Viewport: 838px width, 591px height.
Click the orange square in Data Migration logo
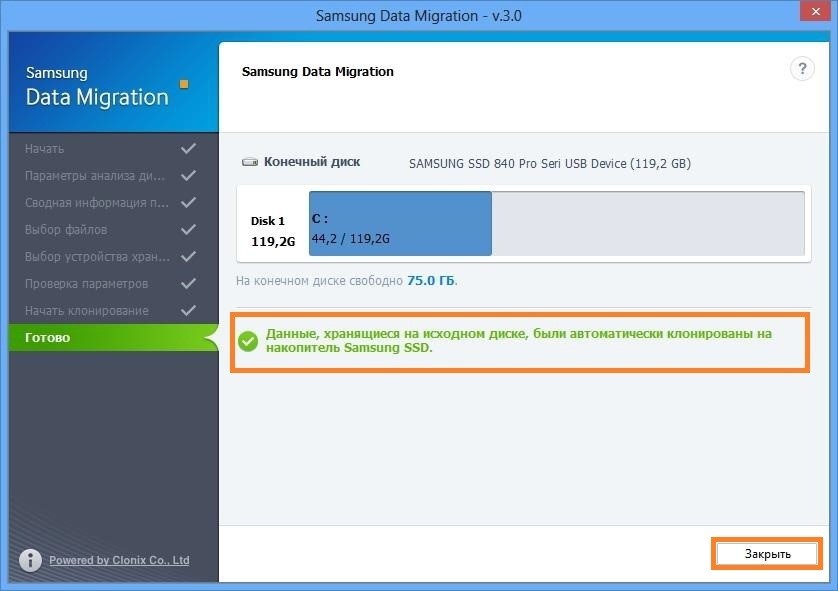pos(184,85)
